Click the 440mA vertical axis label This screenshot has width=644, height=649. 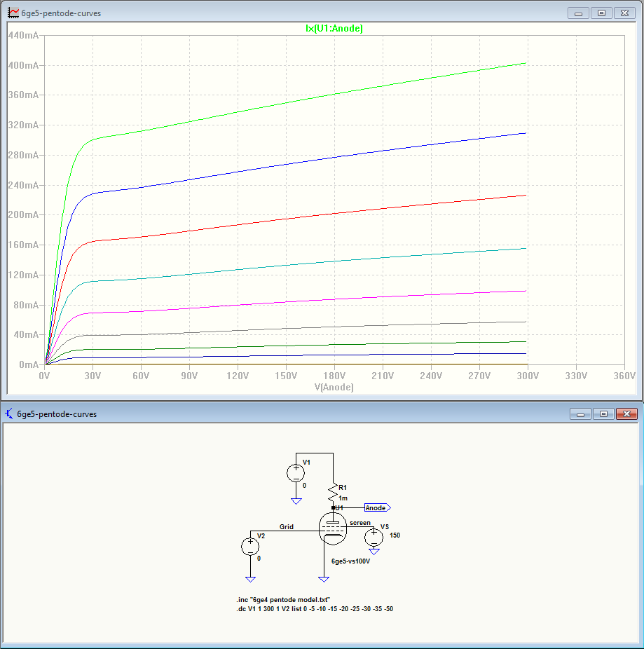pos(23,35)
